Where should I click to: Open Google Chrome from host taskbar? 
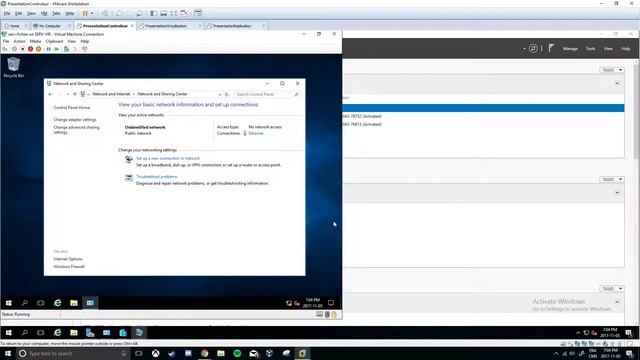pyautogui.click(x=204, y=354)
